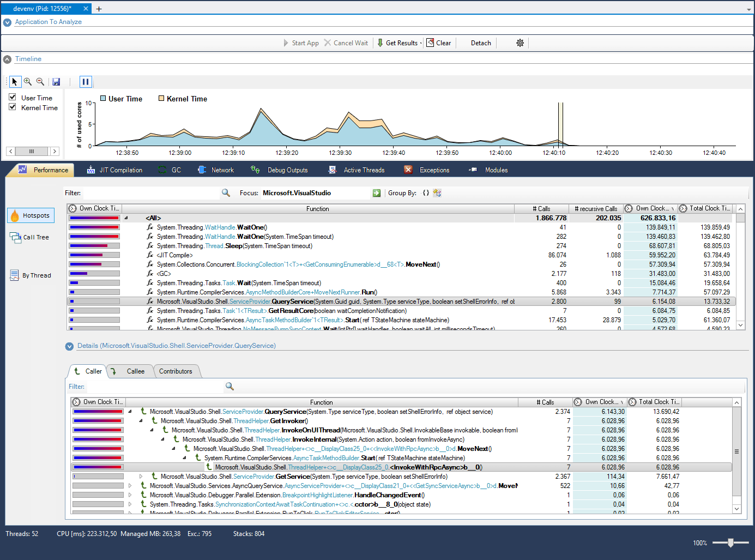
Task: Collapse QueryService caller tree node
Action: coord(130,412)
